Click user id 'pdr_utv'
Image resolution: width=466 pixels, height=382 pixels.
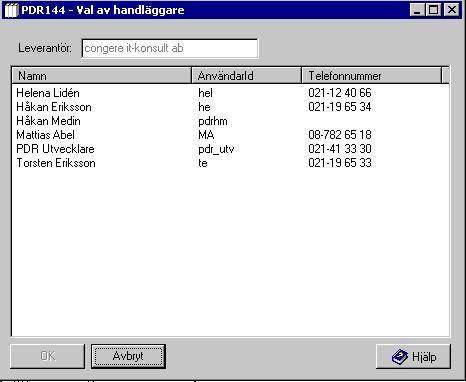click(x=216, y=149)
